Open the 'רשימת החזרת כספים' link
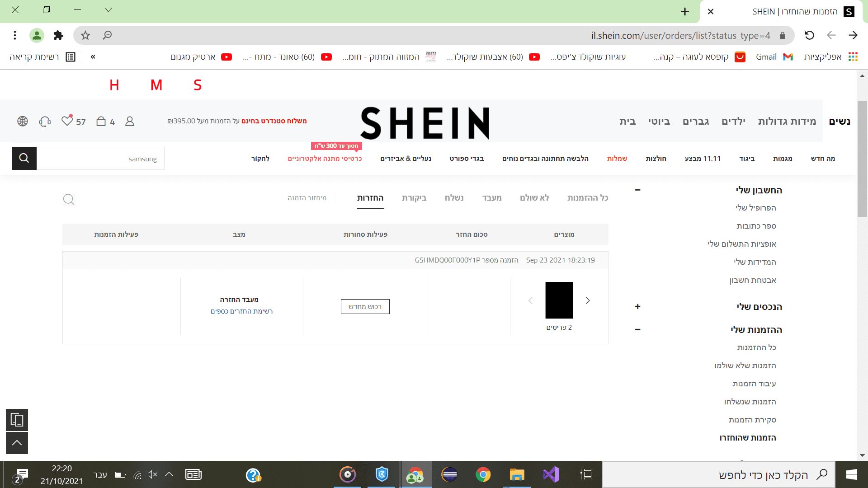This screenshot has height=488, width=868. tap(241, 311)
